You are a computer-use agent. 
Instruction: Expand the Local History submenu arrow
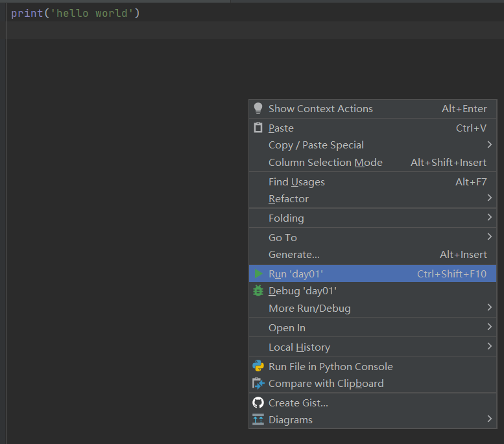coord(489,347)
